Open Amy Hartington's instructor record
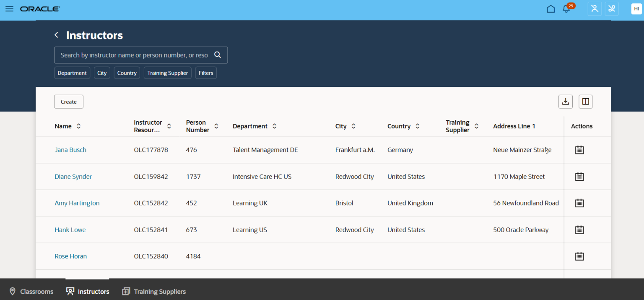644x300 pixels. point(77,203)
